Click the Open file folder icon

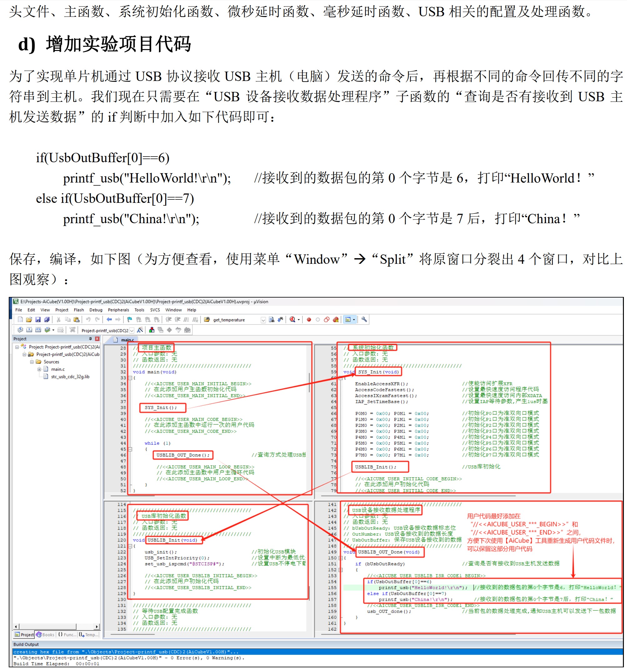pyautogui.click(x=29, y=319)
